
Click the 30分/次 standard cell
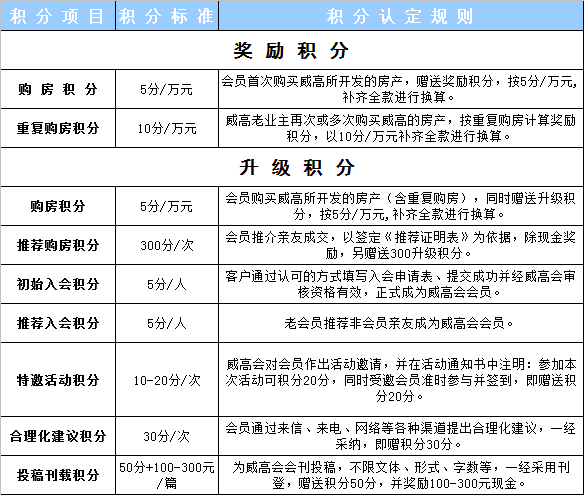(167, 437)
